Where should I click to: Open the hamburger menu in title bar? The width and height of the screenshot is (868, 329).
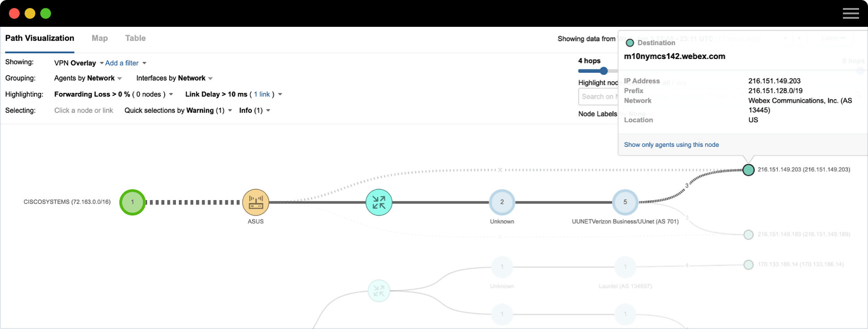point(851,13)
